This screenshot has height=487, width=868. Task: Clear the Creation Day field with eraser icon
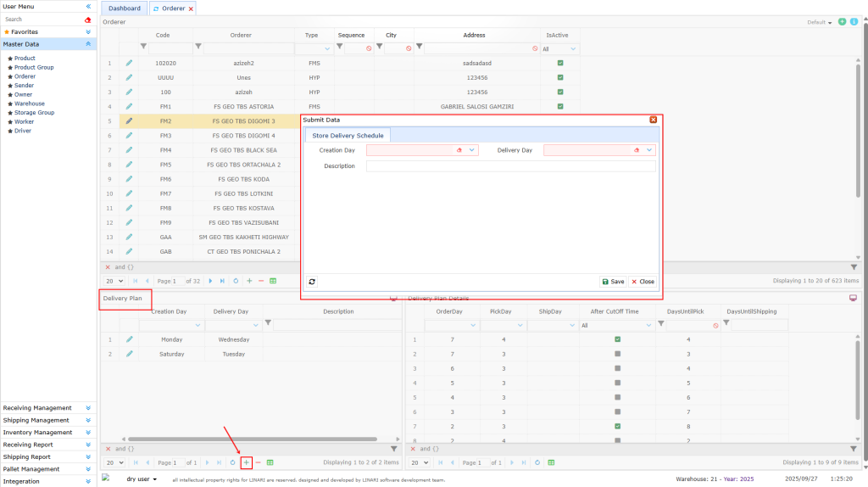point(459,150)
